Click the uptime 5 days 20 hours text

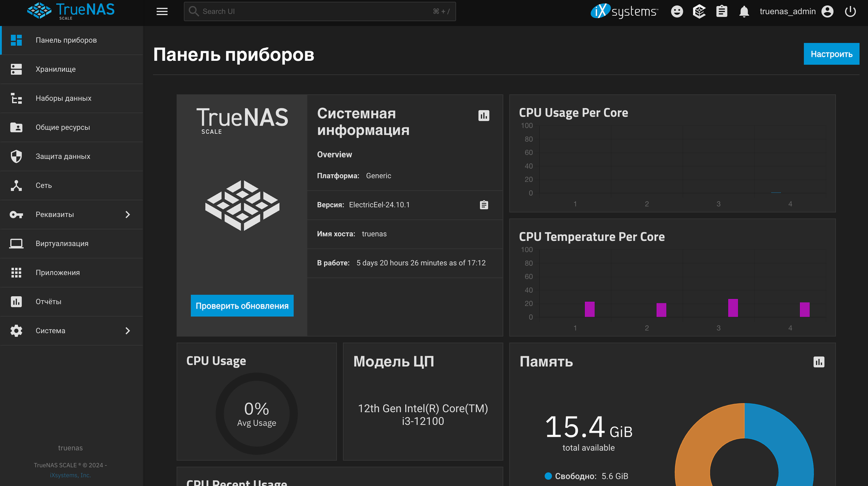pos(421,263)
